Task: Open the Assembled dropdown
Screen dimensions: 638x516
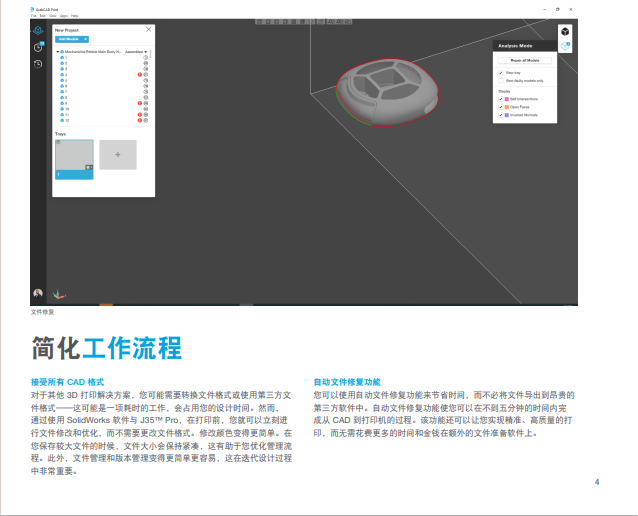Action: (136, 51)
